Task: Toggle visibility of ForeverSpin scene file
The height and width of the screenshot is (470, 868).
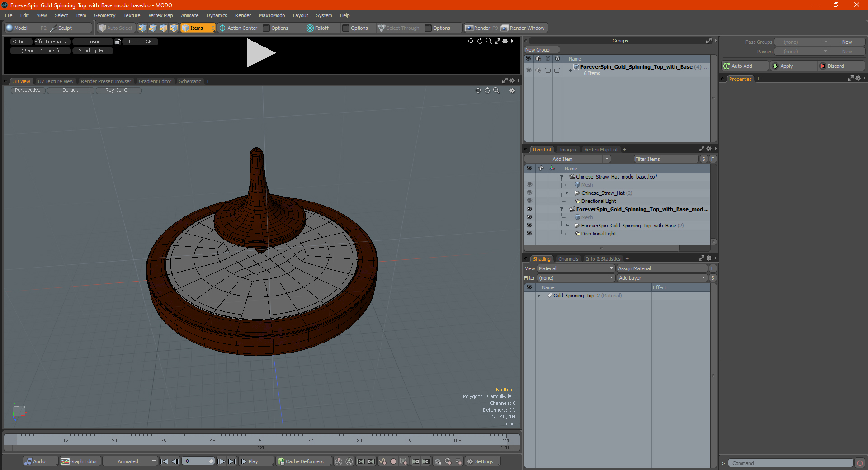Action: pos(529,209)
